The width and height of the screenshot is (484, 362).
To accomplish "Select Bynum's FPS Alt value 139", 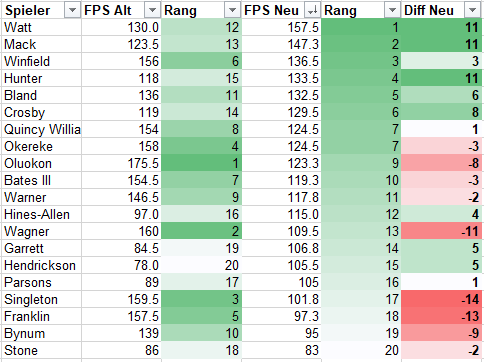I will (x=121, y=333).
